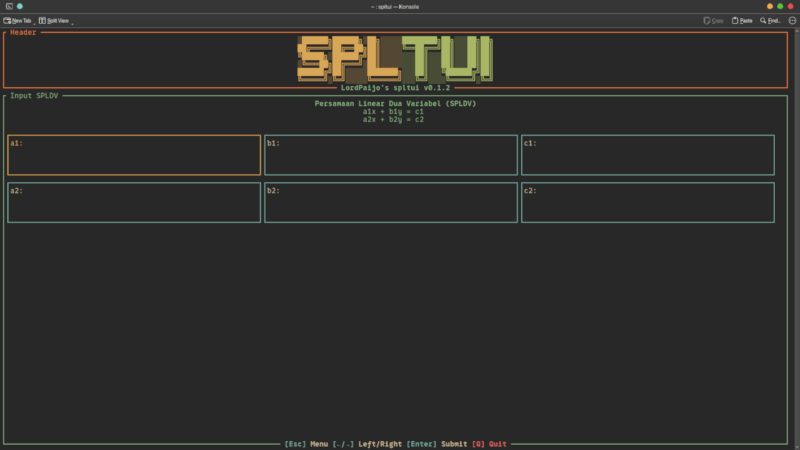
Task: Click into the c1 input box
Action: [647, 155]
